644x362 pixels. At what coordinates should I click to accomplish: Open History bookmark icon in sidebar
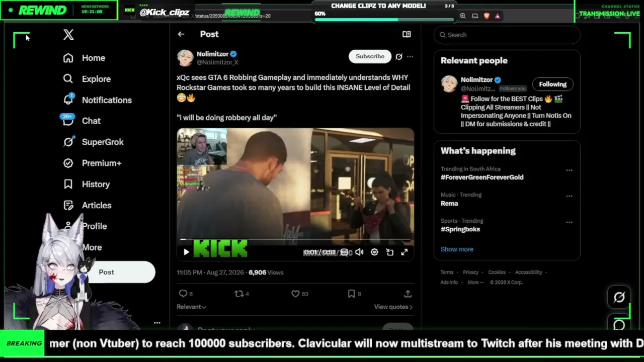tap(68, 184)
